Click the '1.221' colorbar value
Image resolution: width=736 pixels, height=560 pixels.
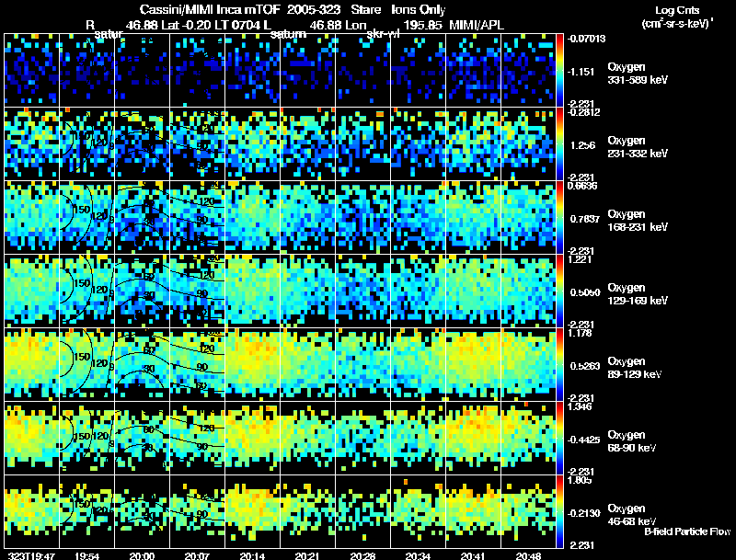[580, 259]
